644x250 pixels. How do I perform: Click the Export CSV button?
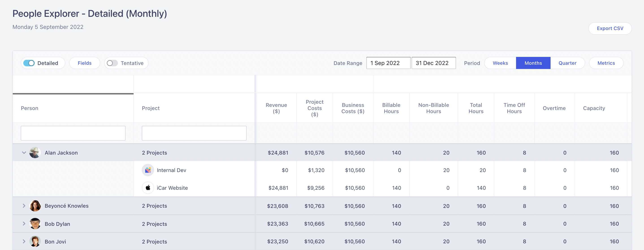[x=610, y=28]
